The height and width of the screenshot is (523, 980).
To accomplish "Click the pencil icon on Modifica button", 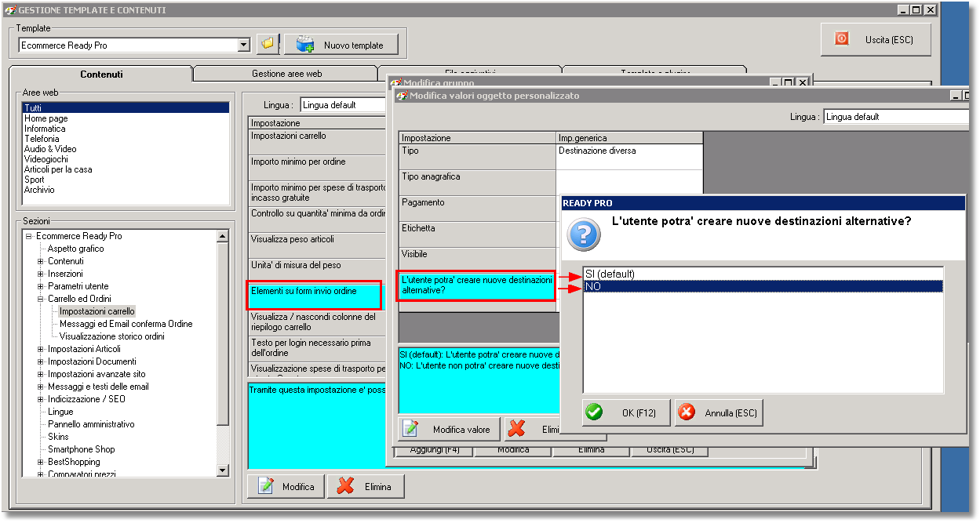I will pyautogui.click(x=266, y=486).
